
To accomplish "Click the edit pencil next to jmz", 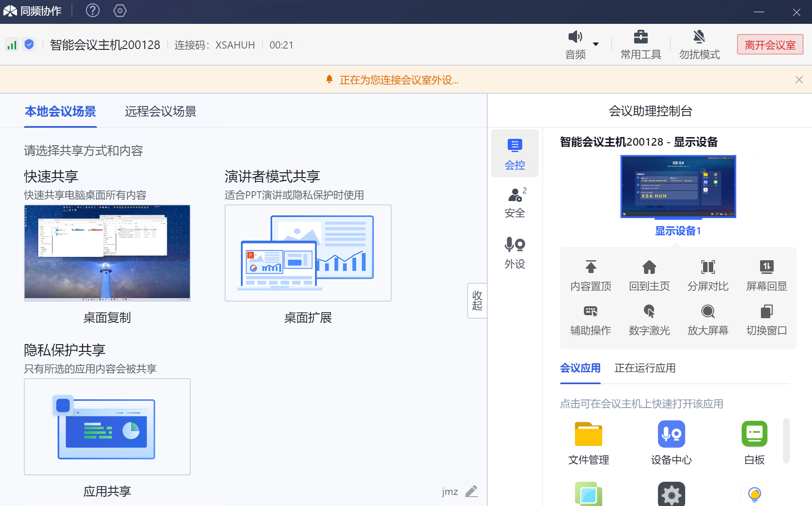I will [471, 492].
